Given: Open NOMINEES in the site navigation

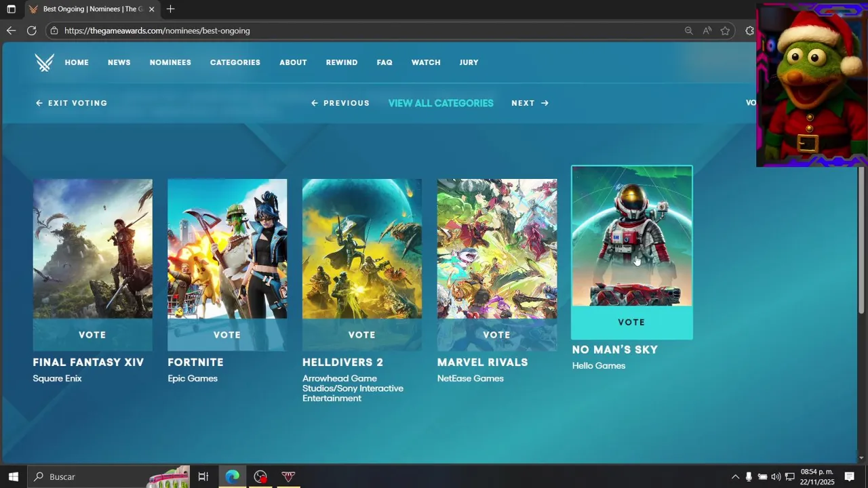Looking at the screenshot, I should pos(170,62).
